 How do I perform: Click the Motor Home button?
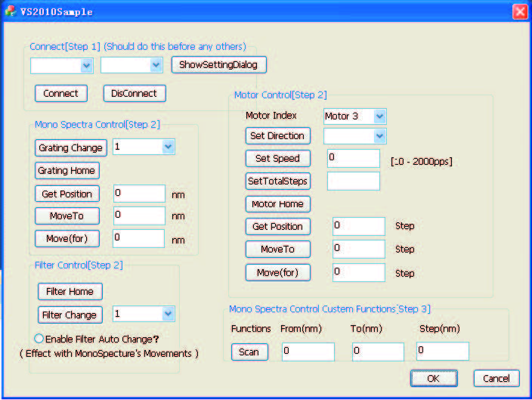pos(277,203)
